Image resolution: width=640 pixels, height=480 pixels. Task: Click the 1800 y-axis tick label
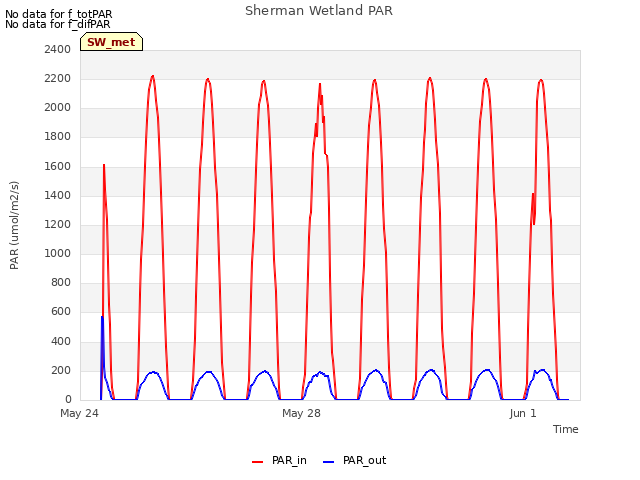pyautogui.click(x=58, y=137)
